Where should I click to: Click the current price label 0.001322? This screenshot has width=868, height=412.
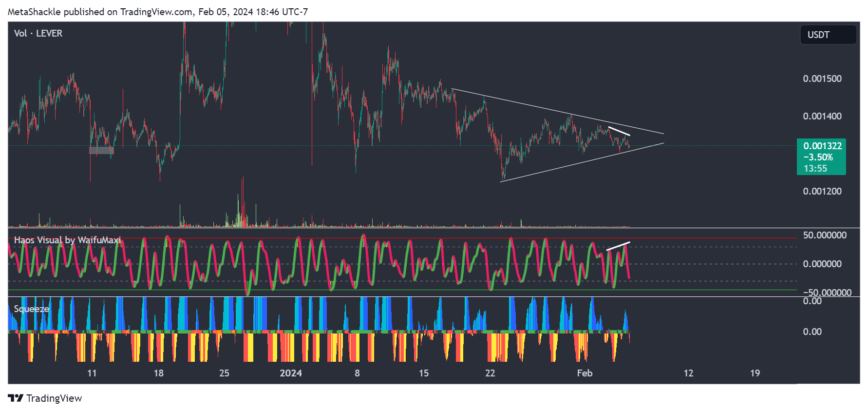(x=822, y=146)
